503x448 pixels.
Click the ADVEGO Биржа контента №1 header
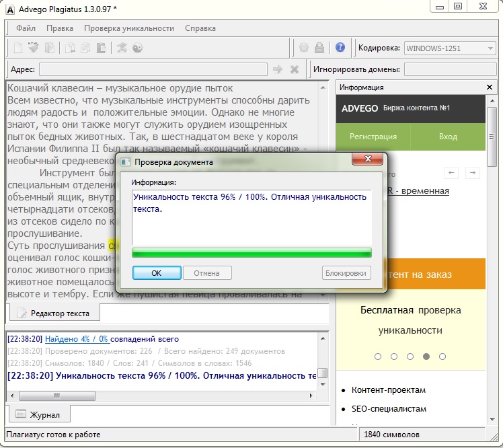pos(411,108)
